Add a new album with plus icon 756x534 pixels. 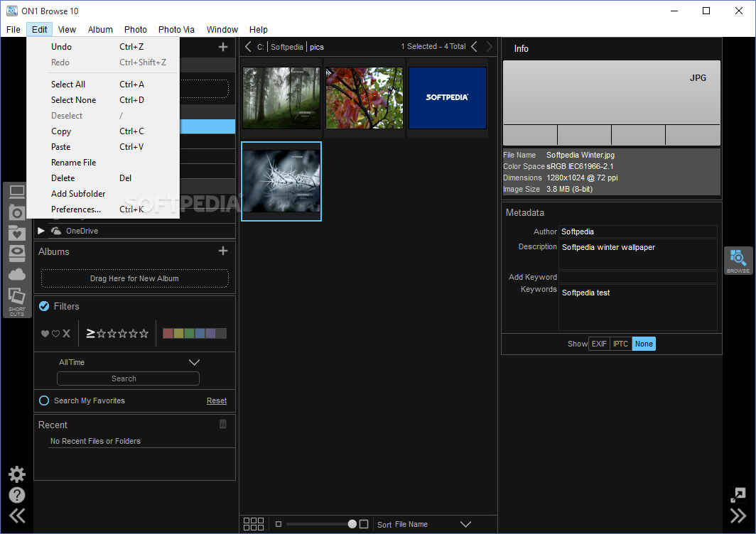click(223, 251)
